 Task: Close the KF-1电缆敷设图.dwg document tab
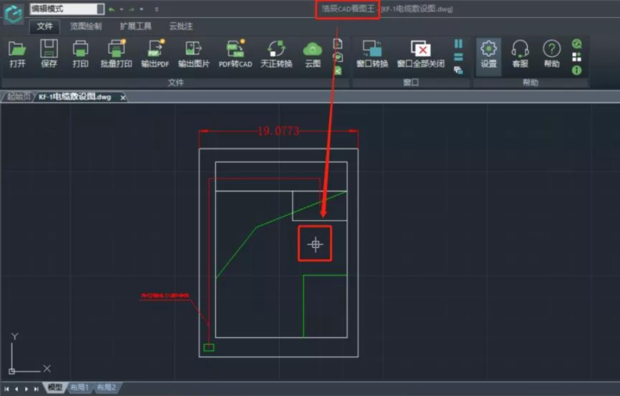[x=123, y=97]
